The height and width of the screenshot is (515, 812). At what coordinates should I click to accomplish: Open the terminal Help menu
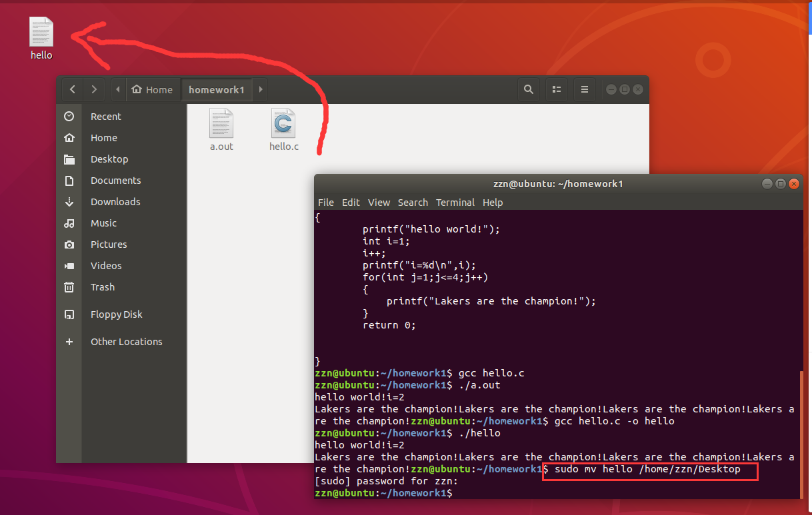pos(493,203)
